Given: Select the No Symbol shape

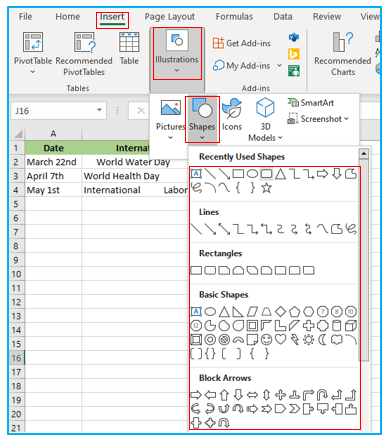Looking at the screenshot, I should [x=224, y=340].
